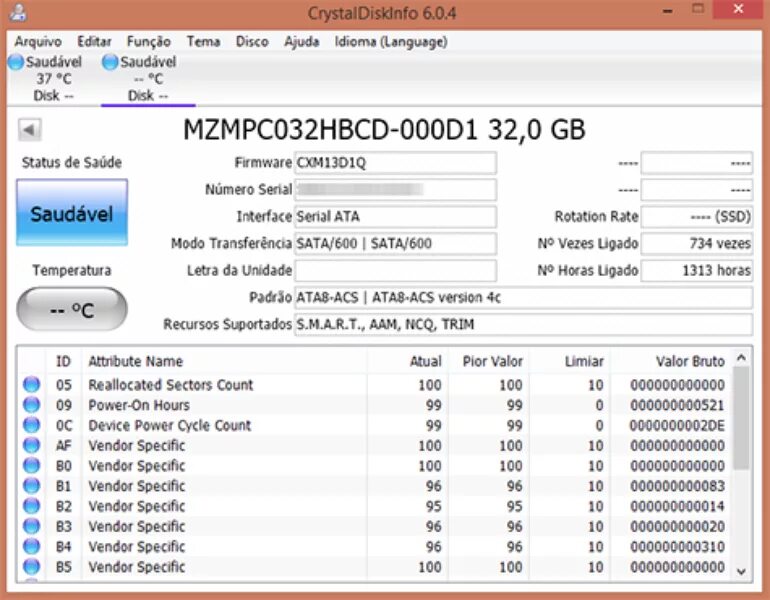Click the Padrão field ATA8-ACS
770x600 pixels.
[523, 298]
